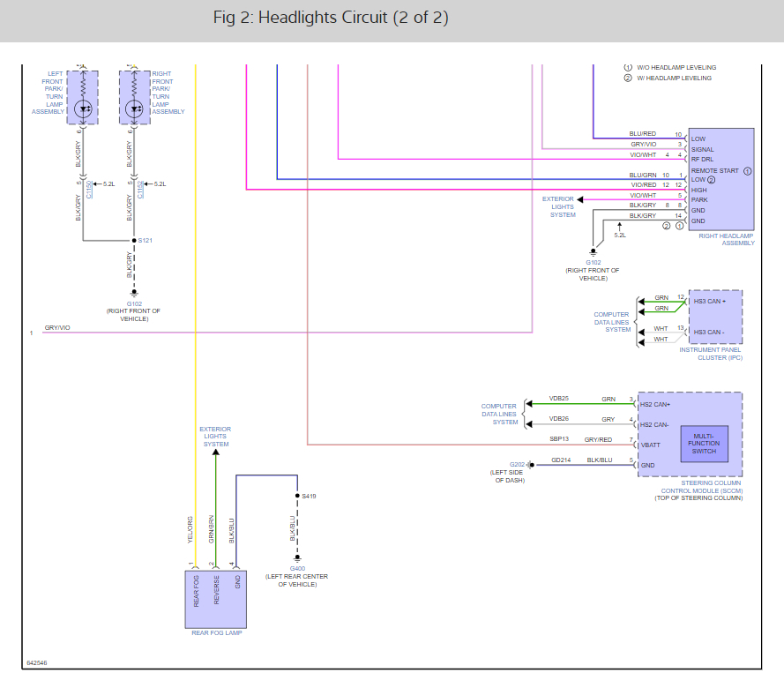
Task: Click the S121 splice label
Action: (145, 241)
